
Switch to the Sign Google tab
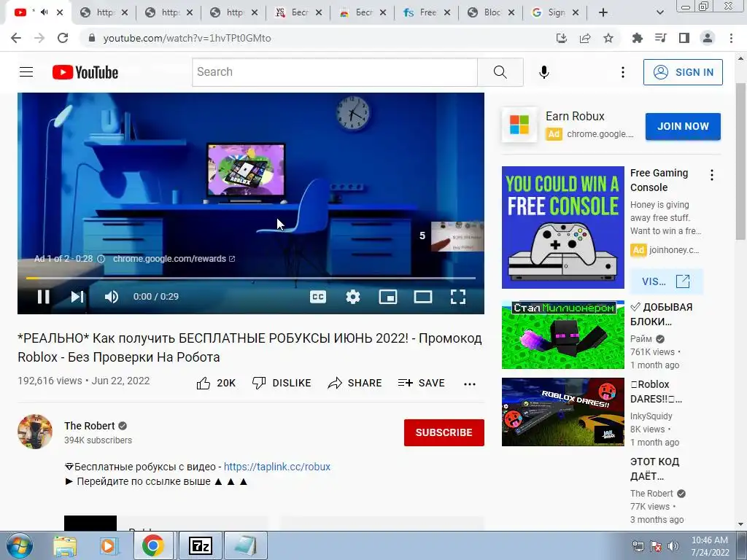point(554,12)
